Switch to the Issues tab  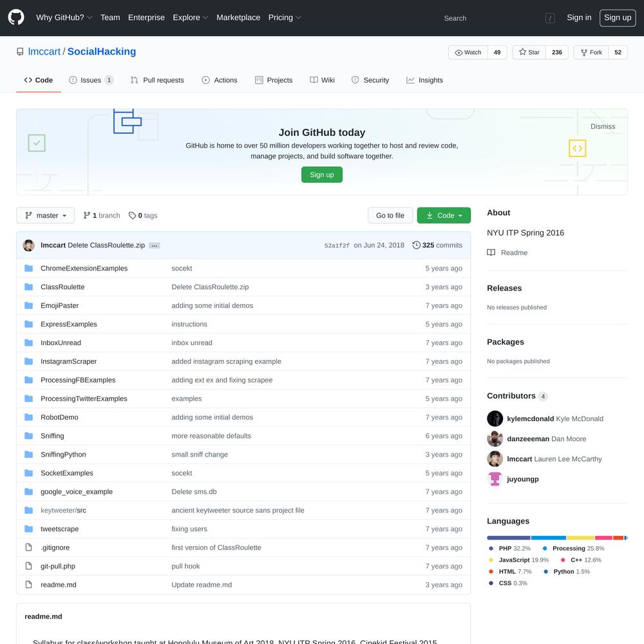[x=91, y=80]
